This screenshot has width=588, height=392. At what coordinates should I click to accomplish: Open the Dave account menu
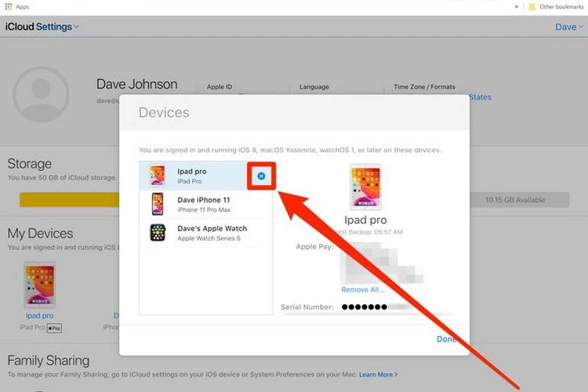pos(568,27)
